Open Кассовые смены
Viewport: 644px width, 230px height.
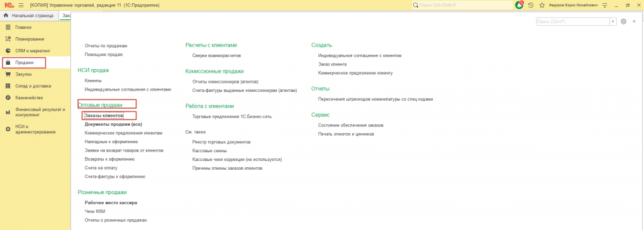209,151
